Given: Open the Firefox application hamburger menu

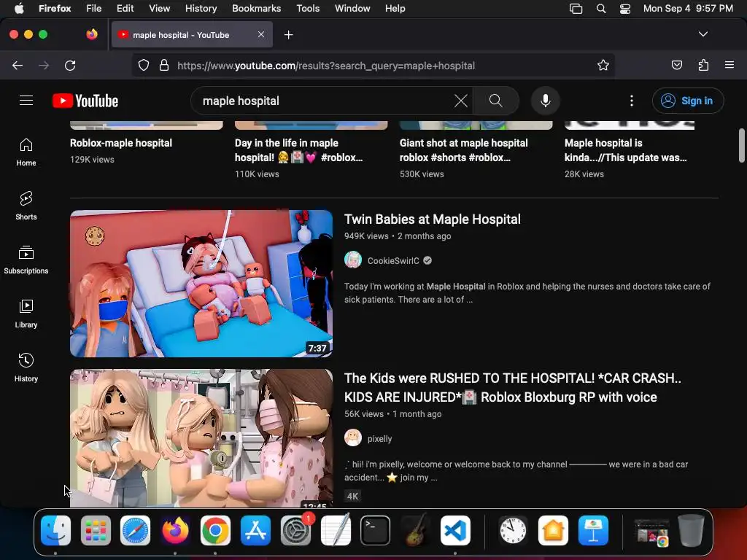Looking at the screenshot, I should coord(729,65).
